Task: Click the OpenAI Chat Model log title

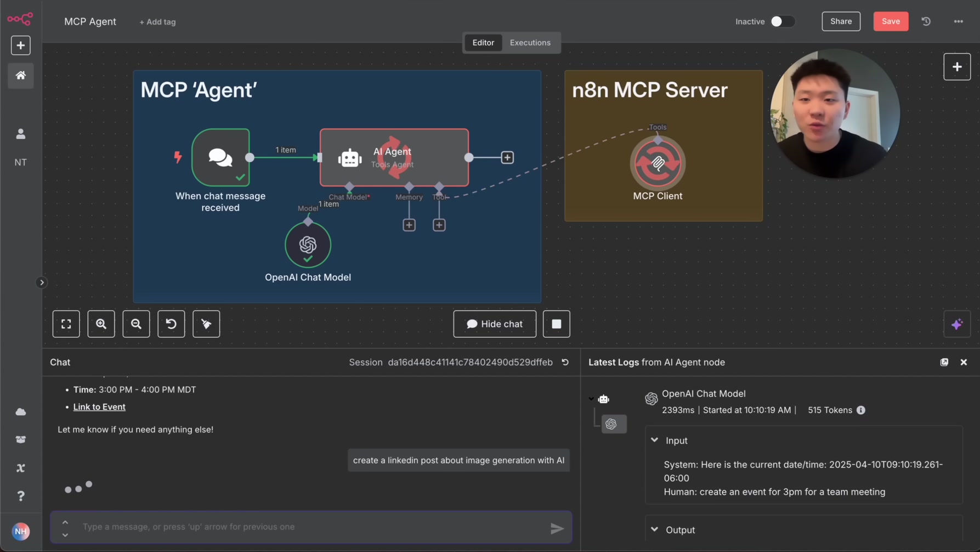Action: pos(703,394)
